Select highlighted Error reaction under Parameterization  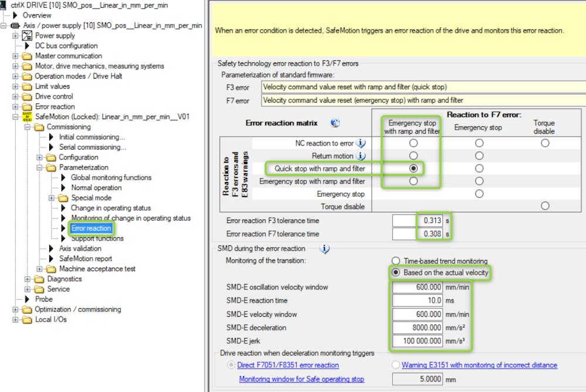click(x=91, y=228)
